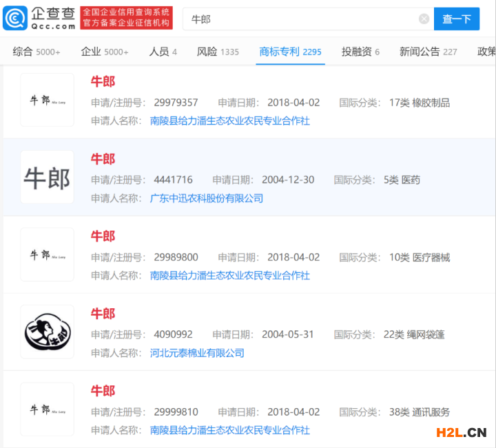This screenshot has height=448, width=496.
Task: Select the 人员 tab
Action: pyautogui.click(x=163, y=52)
